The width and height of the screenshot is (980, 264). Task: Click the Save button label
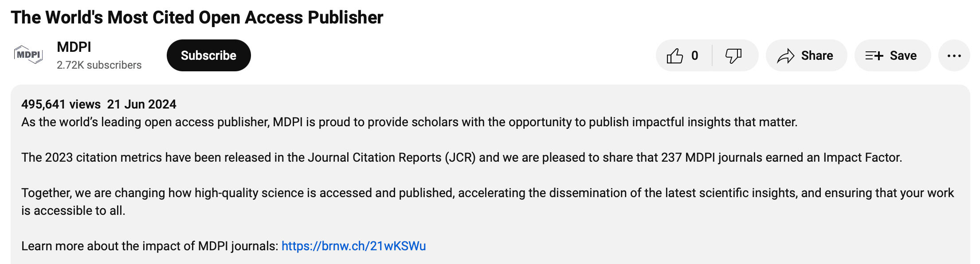tap(903, 56)
